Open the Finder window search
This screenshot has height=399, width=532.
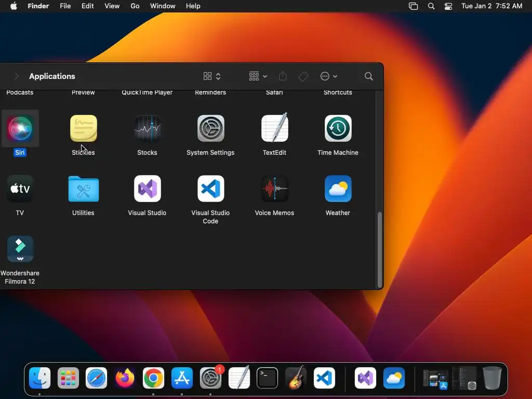369,76
